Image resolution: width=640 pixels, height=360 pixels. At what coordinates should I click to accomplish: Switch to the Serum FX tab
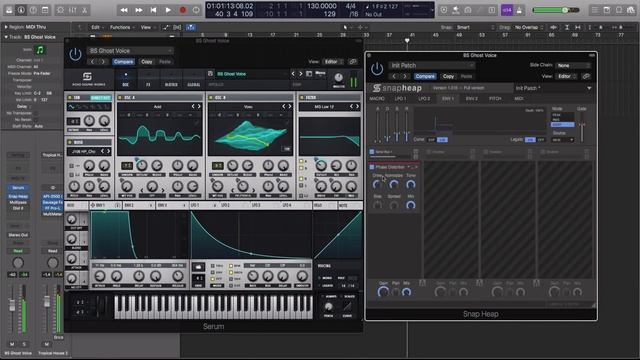pos(148,79)
